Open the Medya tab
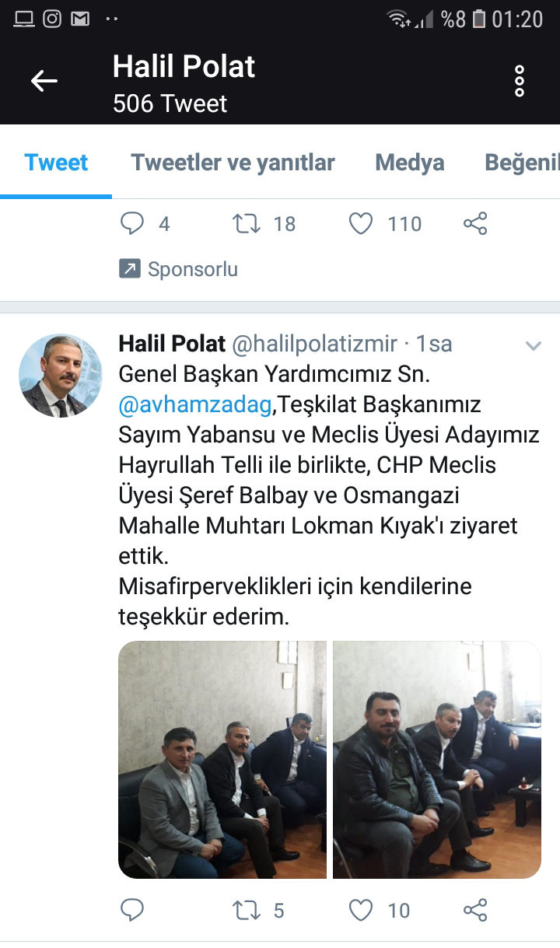560x948 pixels. pos(409,163)
